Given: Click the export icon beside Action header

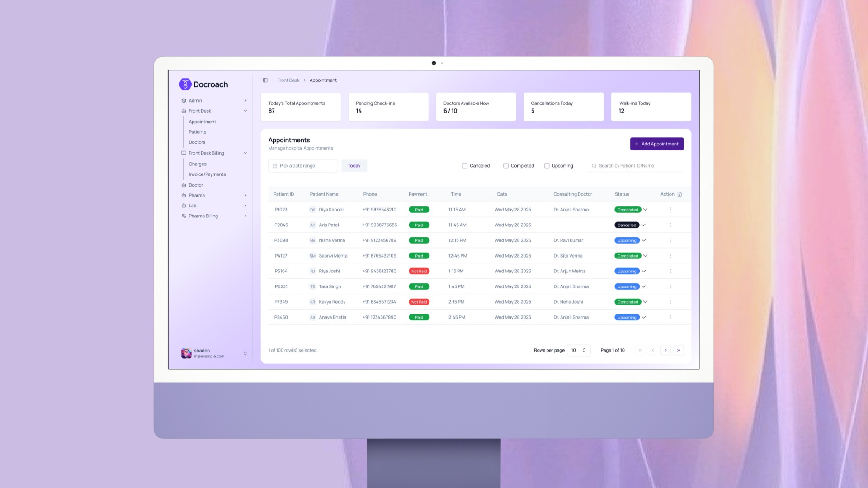Looking at the screenshot, I should point(679,194).
